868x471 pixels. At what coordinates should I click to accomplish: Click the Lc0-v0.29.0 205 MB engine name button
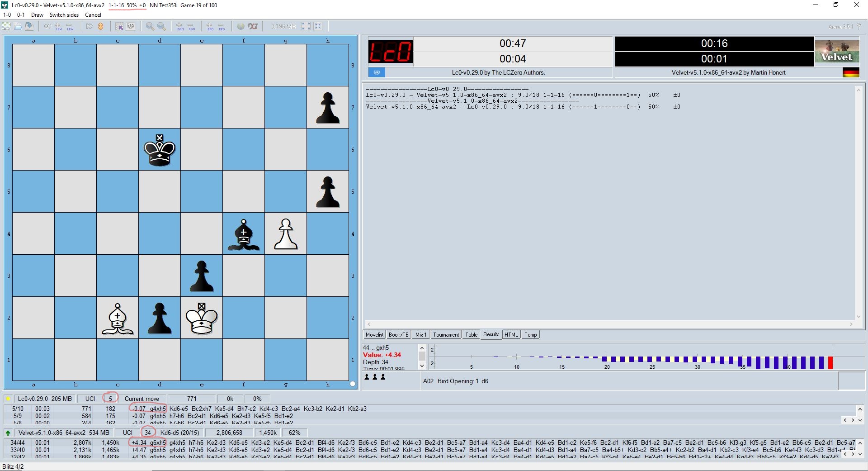pyautogui.click(x=44, y=399)
